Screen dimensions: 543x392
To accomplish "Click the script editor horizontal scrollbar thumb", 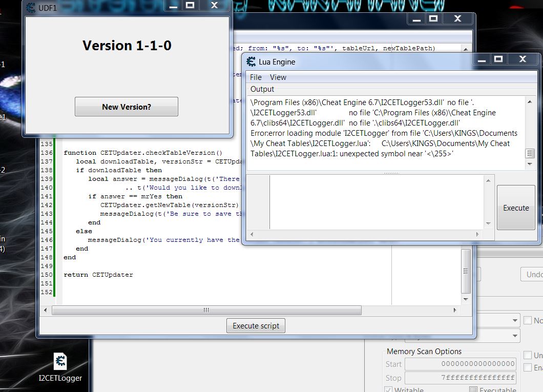I will [x=206, y=310].
